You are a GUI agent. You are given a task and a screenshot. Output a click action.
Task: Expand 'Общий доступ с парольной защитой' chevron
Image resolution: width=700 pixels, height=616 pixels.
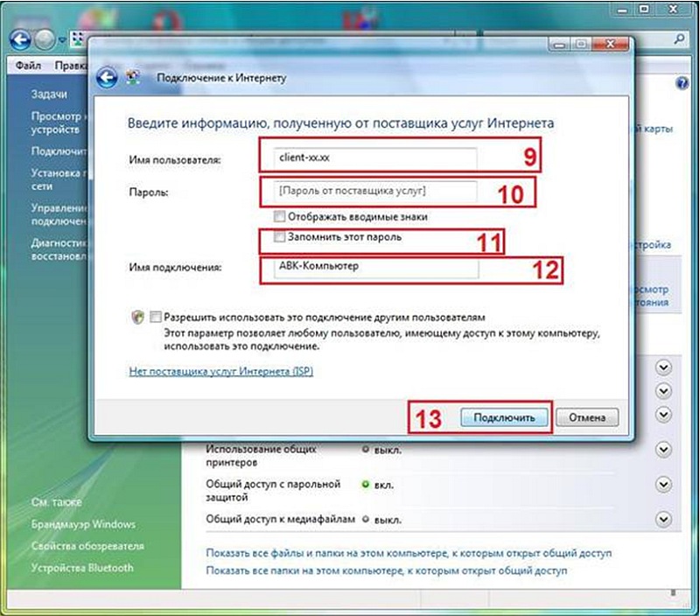pos(663,484)
